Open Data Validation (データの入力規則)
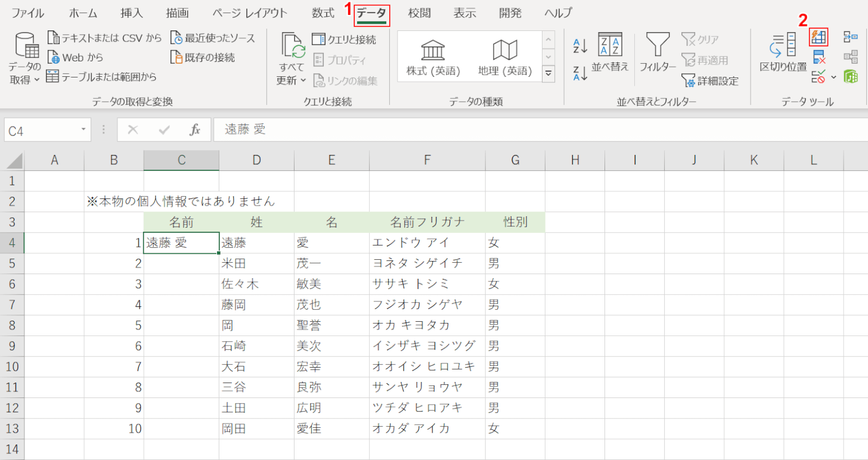This screenshot has height=460, width=868. click(x=817, y=76)
